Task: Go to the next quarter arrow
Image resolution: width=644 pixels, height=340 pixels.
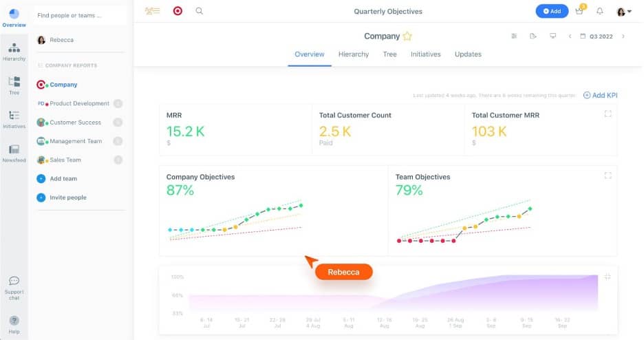Action: tap(623, 36)
